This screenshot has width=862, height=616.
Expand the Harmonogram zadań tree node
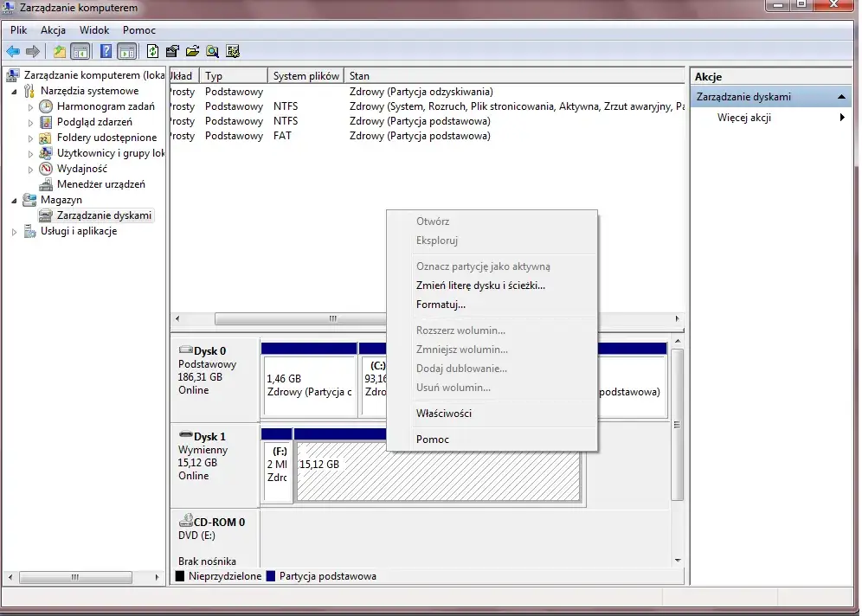click(x=31, y=107)
